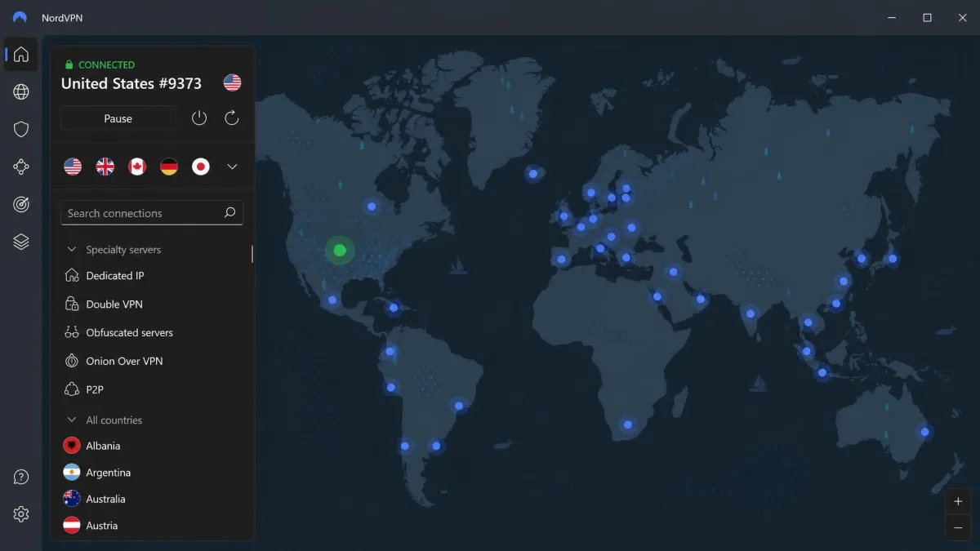The height and width of the screenshot is (551, 980).
Task: Pause the VPN connection
Action: 118,118
